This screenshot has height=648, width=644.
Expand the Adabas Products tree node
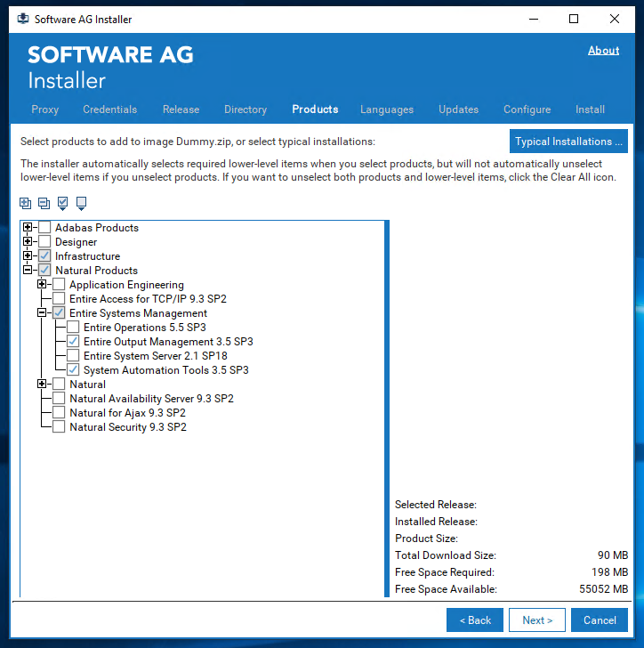(x=28, y=228)
